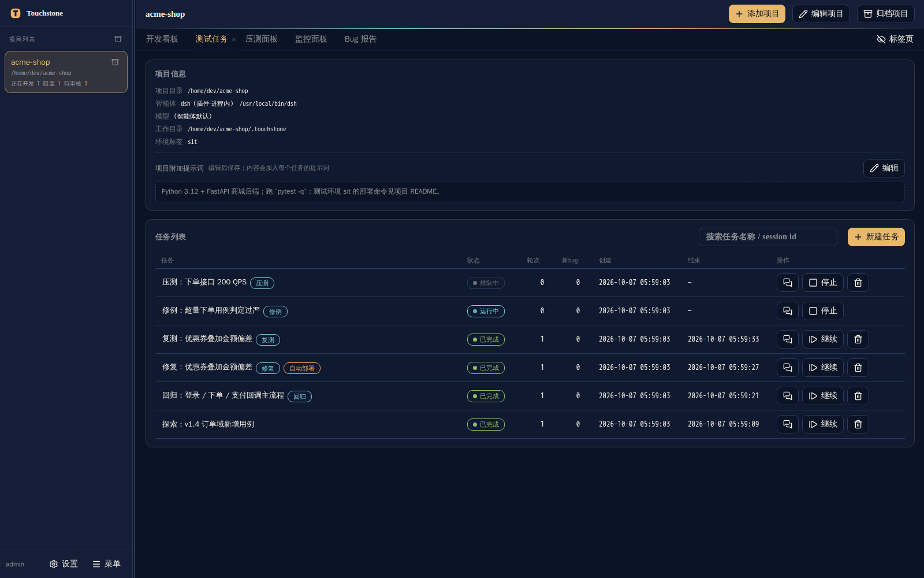The image size is (924, 578).
Task: Click the 新bug column header
Action: coord(570,261)
